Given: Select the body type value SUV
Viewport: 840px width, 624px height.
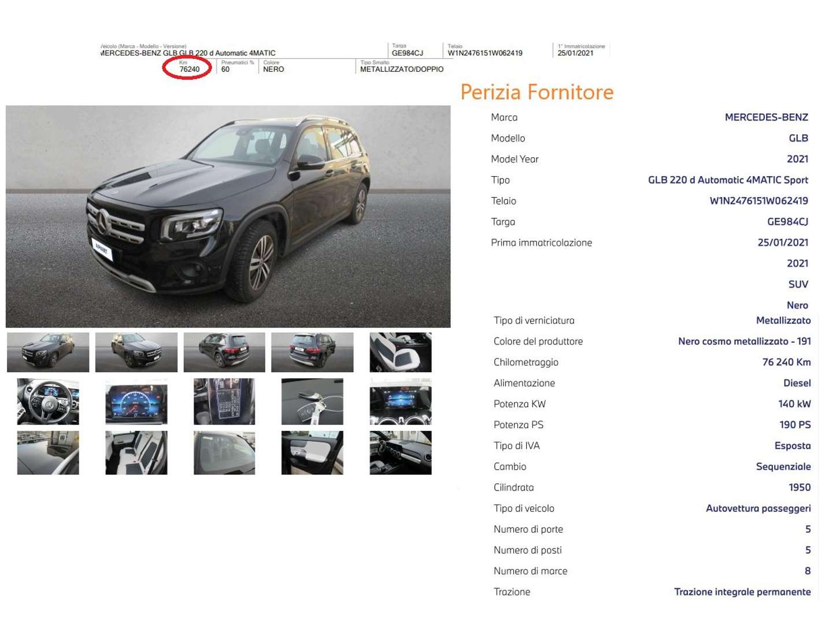Looking at the screenshot, I should click(x=798, y=284).
